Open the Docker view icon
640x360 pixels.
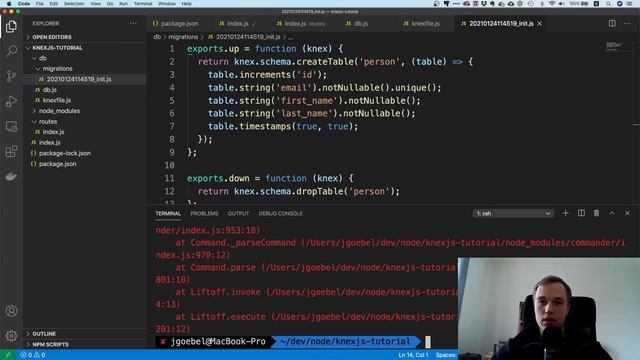[11, 176]
